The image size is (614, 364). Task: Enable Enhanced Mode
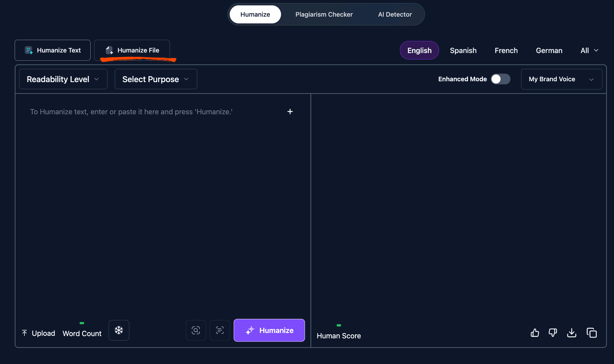coord(500,79)
